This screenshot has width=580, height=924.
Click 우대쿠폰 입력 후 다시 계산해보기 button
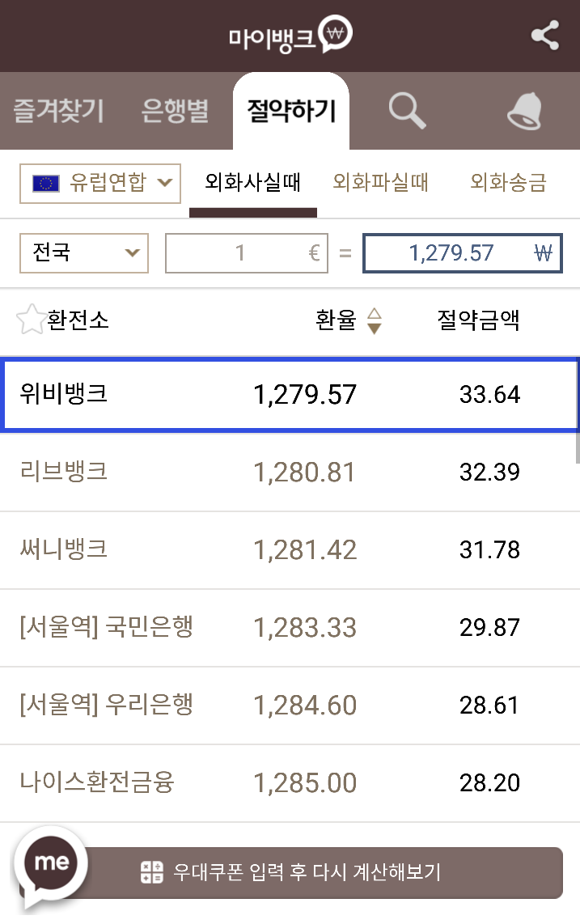click(x=291, y=873)
